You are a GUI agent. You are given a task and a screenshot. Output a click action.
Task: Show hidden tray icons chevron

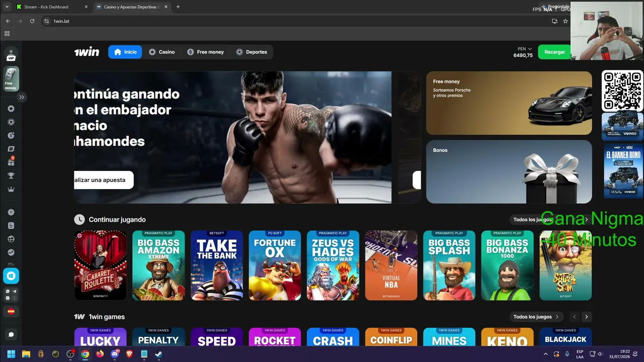pos(546,354)
